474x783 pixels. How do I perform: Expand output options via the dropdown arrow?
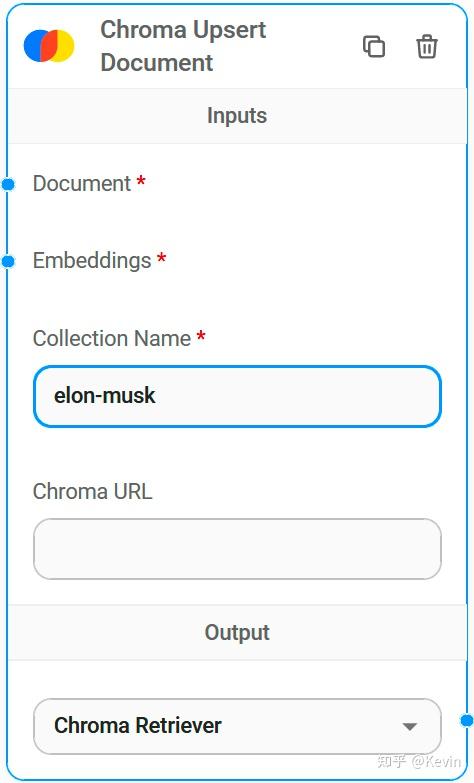(x=410, y=727)
